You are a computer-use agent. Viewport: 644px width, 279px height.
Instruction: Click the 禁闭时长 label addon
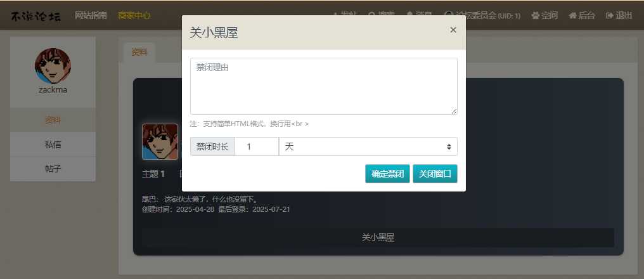pos(212,146)
